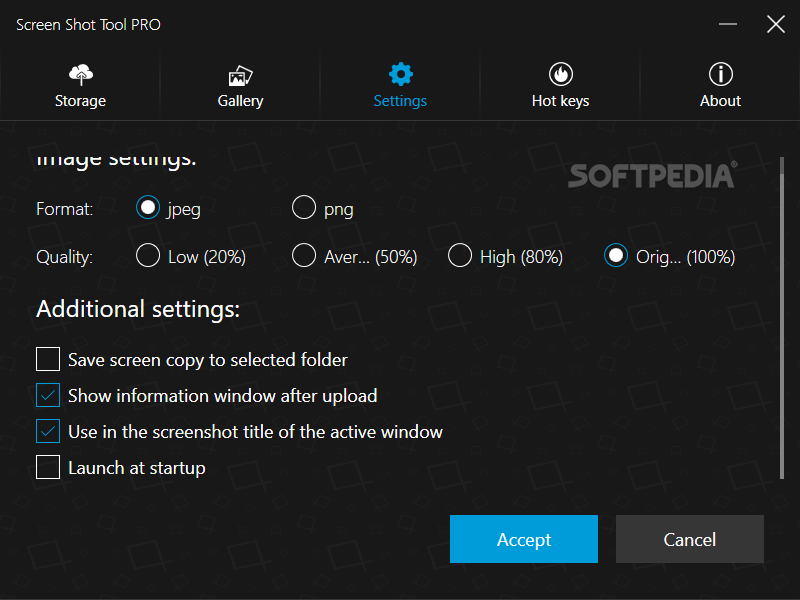Open the Storage cloud icon

coord(80,74)
